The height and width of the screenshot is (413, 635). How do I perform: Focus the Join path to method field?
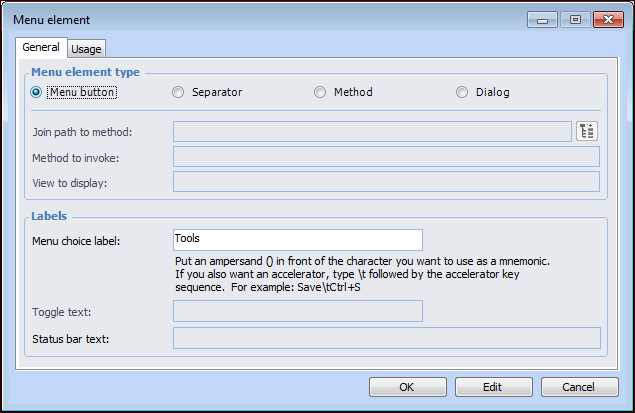(371, 132)
